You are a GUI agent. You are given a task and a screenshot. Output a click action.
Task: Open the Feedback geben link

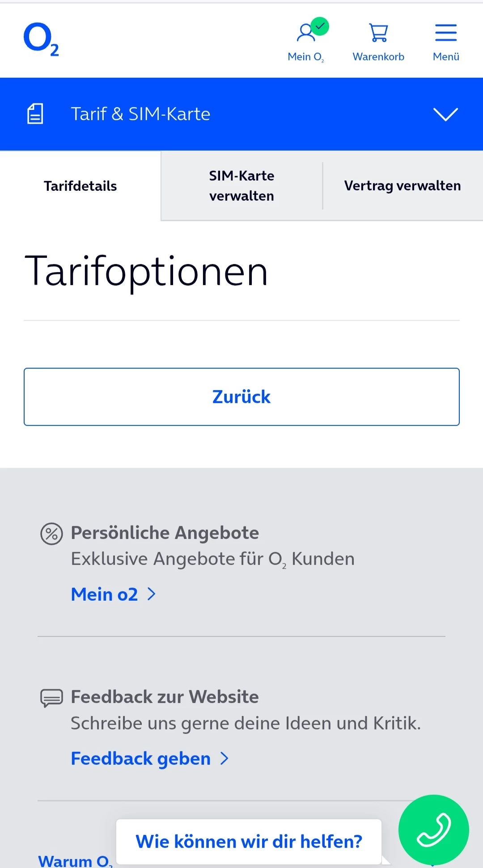(x=141, y=758)
